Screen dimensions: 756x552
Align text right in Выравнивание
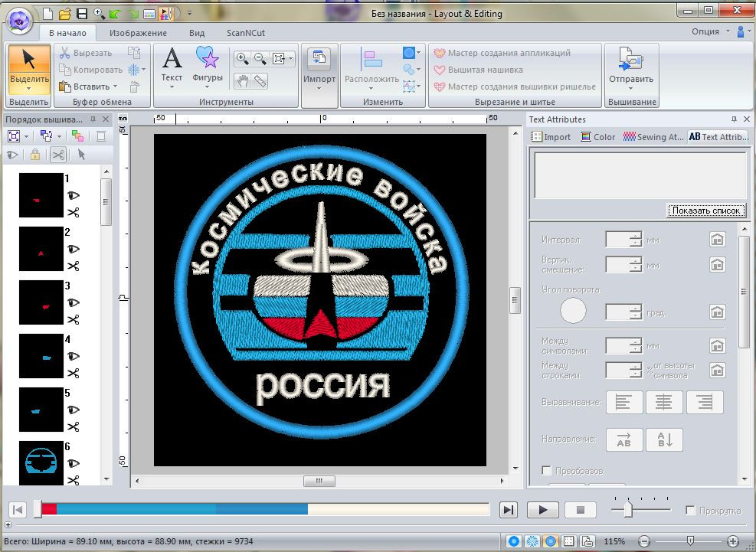[x=705, y=402]
